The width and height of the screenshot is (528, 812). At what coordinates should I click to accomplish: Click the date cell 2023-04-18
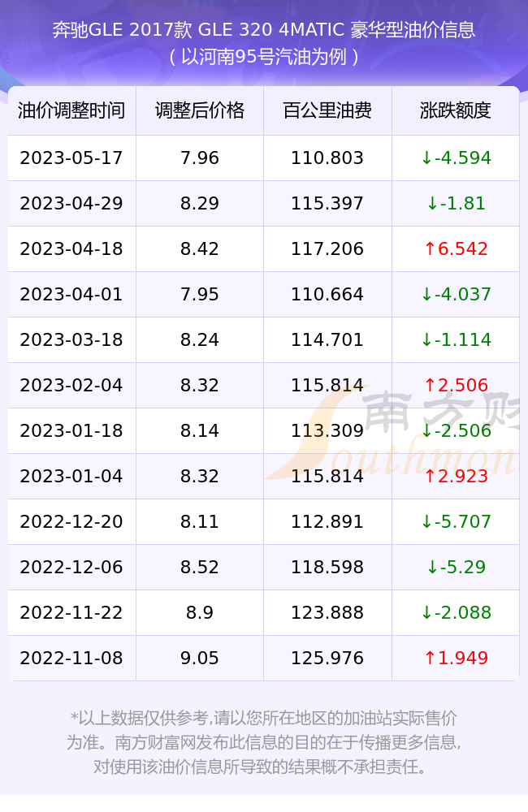click(x=71, y=249)
